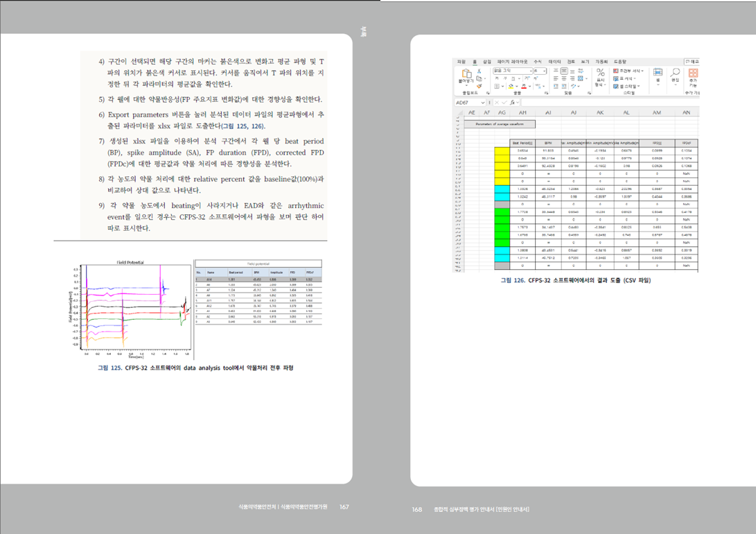
Task: Click the formula bar enter (check) button
Action: point(504,103)
